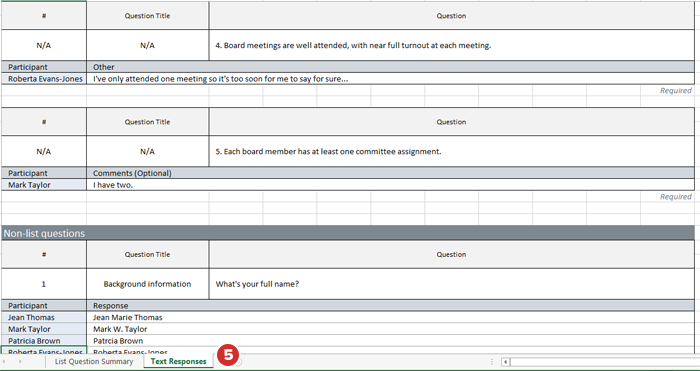Image resolution: width=700 pixels, height=371 pixels.
Task: Select the cell containing 'I have two.'
Action: (x=391, y=185)
